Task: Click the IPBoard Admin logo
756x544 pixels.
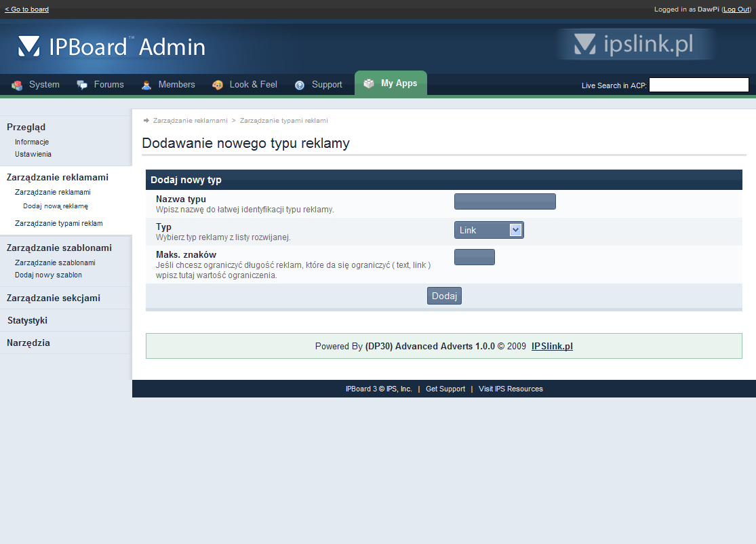Action: tap(112, 46)
